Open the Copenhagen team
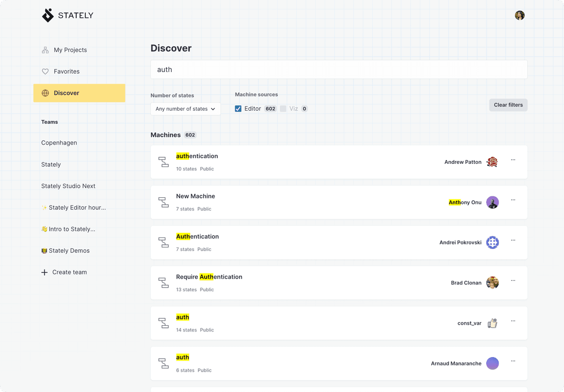This screenshot has width=564, height=392. click(x=59, y=143)
